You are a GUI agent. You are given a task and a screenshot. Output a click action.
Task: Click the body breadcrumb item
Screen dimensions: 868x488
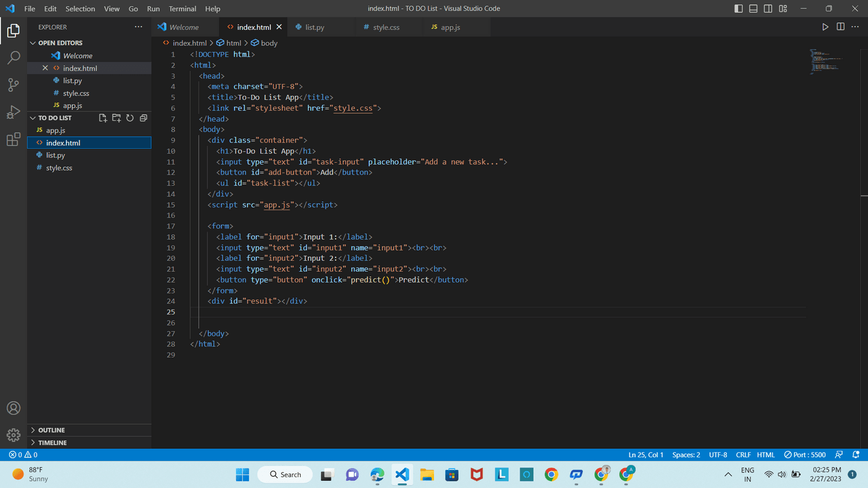pyautogui.click(x=265, y=43)
